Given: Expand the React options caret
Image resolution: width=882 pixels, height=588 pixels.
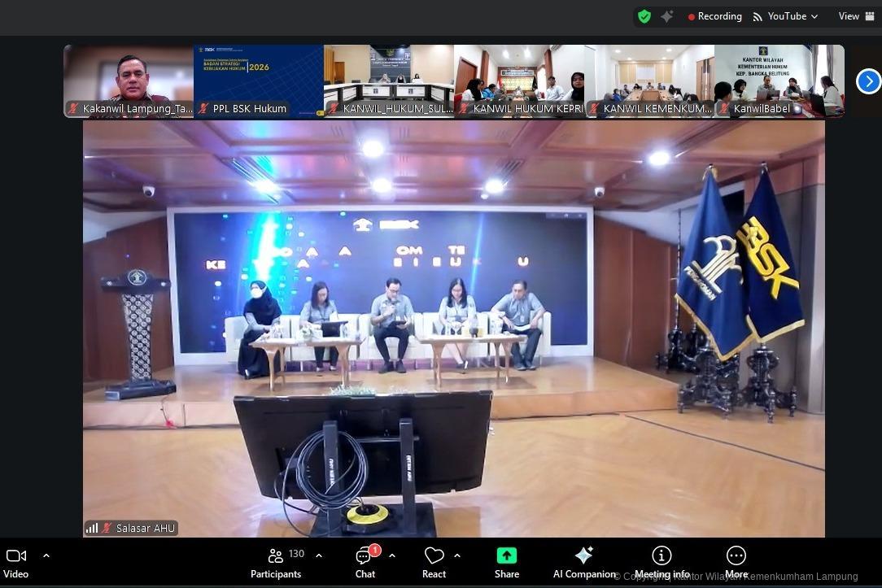Looking at the screenshot, I should click(457, 555).
